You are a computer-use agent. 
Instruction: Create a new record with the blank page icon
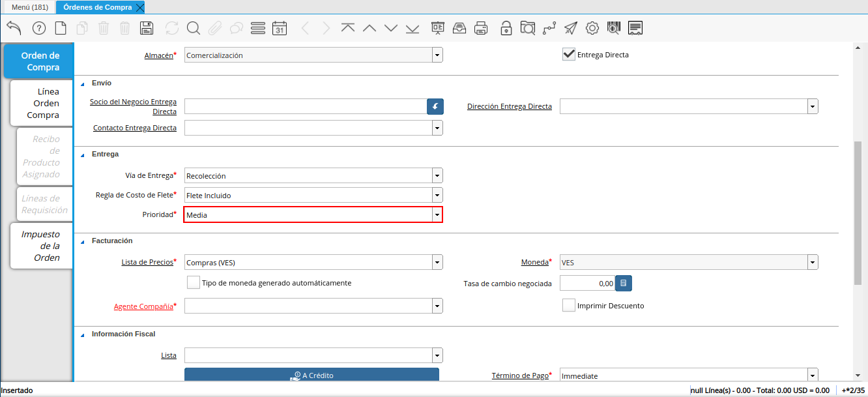(x=61, y=28)
